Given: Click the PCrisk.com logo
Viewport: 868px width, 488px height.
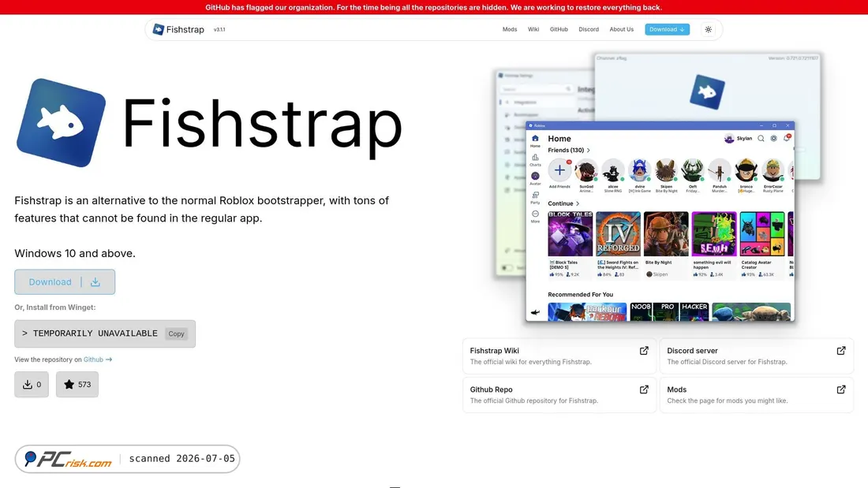Looking at the screenshot, I should (x=69, y=459).
